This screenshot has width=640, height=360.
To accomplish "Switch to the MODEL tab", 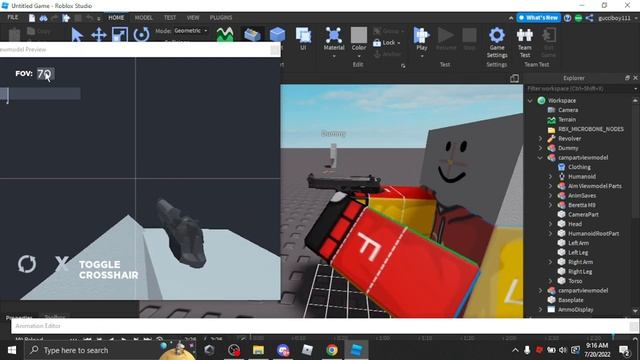I will tap(143, 18).
